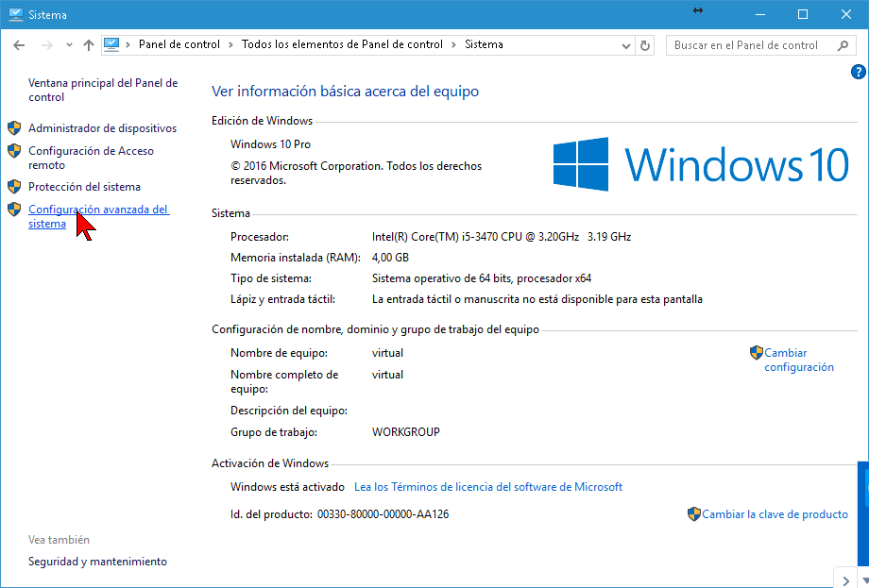Click shield icon beside Configuración de Acceso remoto

(14, 151)
